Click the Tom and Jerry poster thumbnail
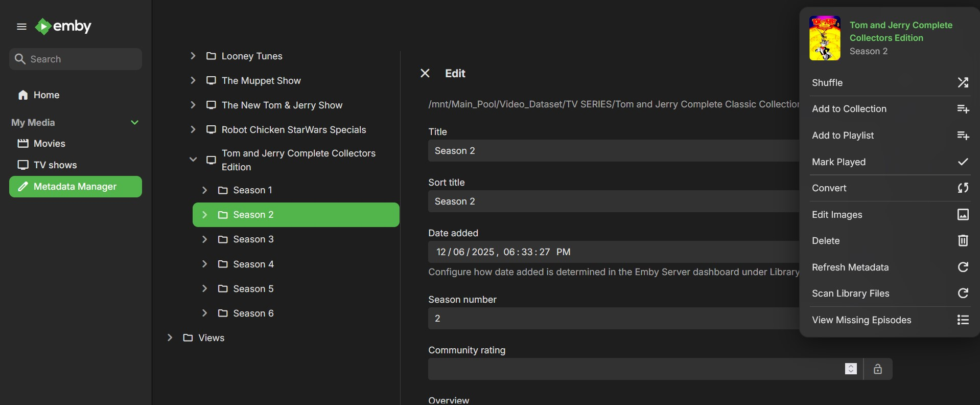980x405 pixels. pos(824,38)
